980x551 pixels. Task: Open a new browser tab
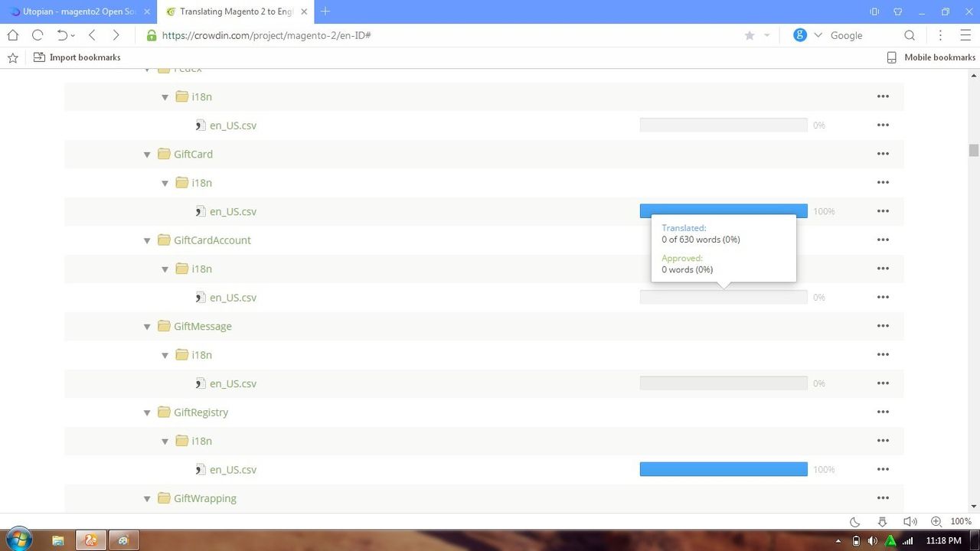tap(325, 11)
